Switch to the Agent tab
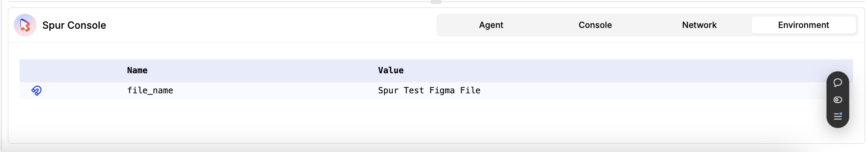This screenshot has height=152, width=868. 491,25
